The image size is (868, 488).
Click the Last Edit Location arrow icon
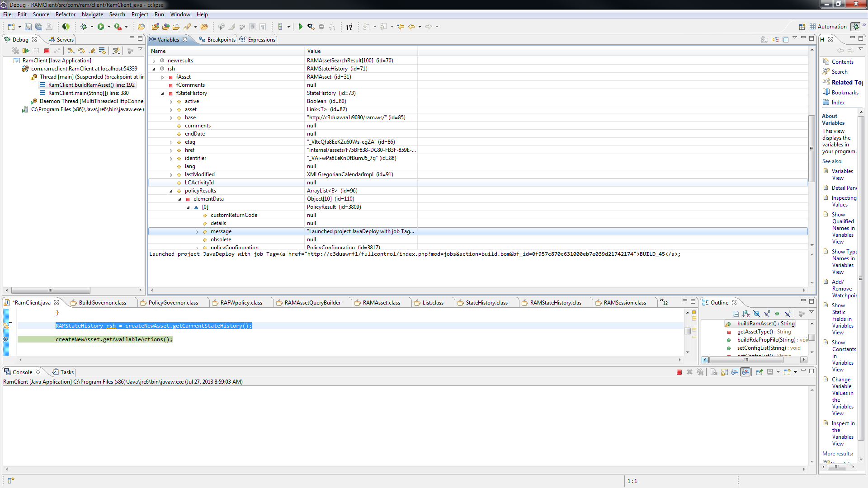tap(401, 27)
